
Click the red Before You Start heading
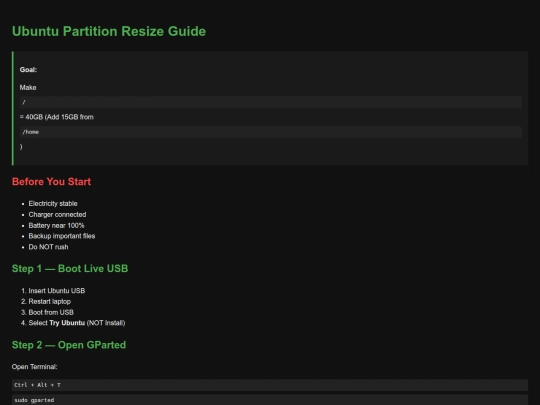tap(52, 181)
